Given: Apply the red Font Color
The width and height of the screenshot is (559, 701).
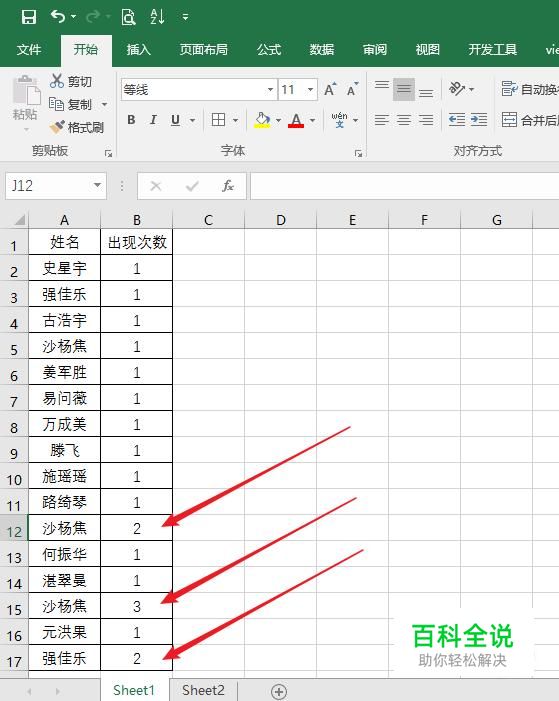Looking at the screenshot, I should point(296,120).
